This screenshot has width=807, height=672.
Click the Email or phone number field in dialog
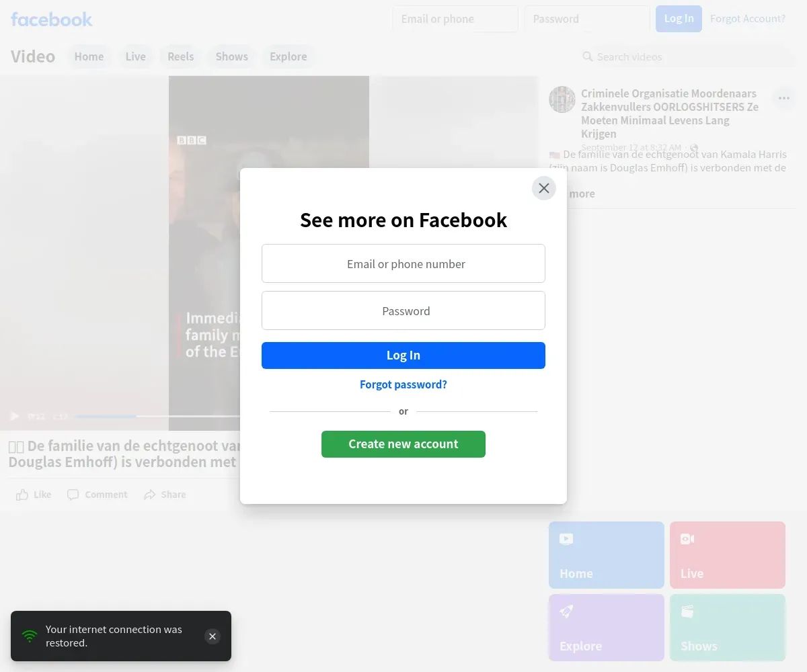click(x=403, y=263)
